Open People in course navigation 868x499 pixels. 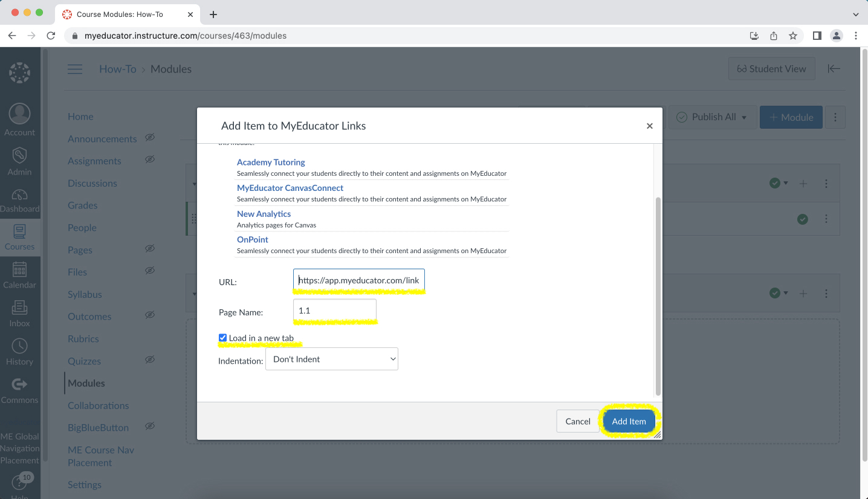tap(82, 228)
